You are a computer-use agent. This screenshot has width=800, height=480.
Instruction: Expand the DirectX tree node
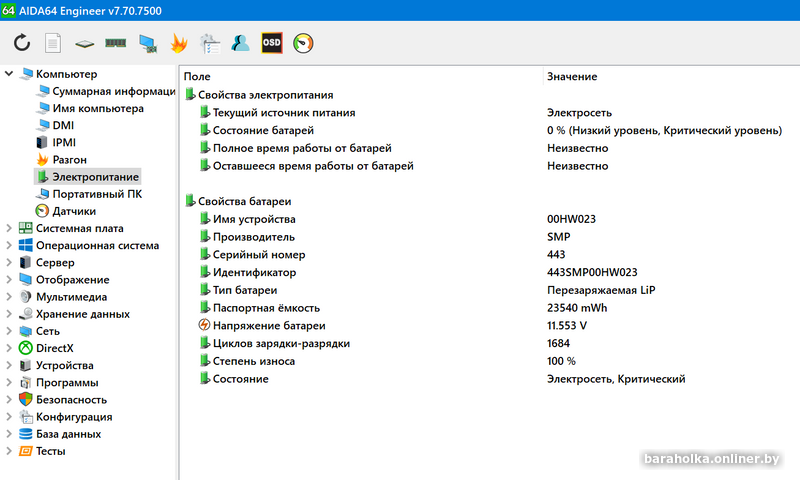pyautogui.click(x=9, y=348)
